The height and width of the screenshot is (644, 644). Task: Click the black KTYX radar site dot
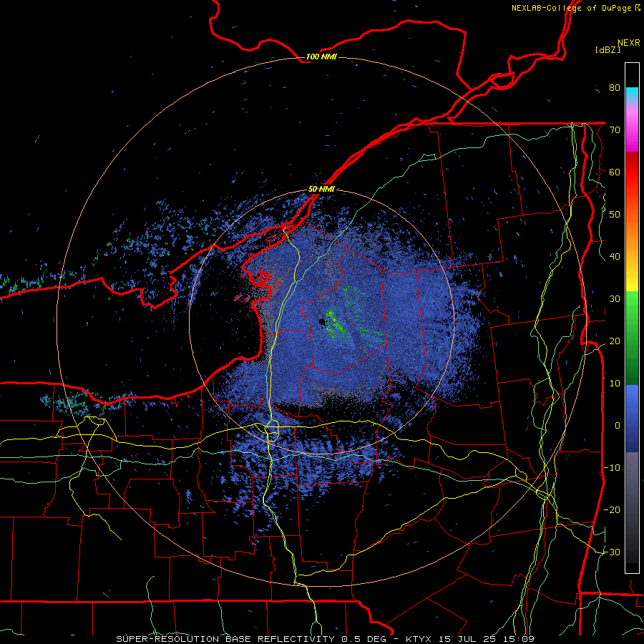[322, 322]
